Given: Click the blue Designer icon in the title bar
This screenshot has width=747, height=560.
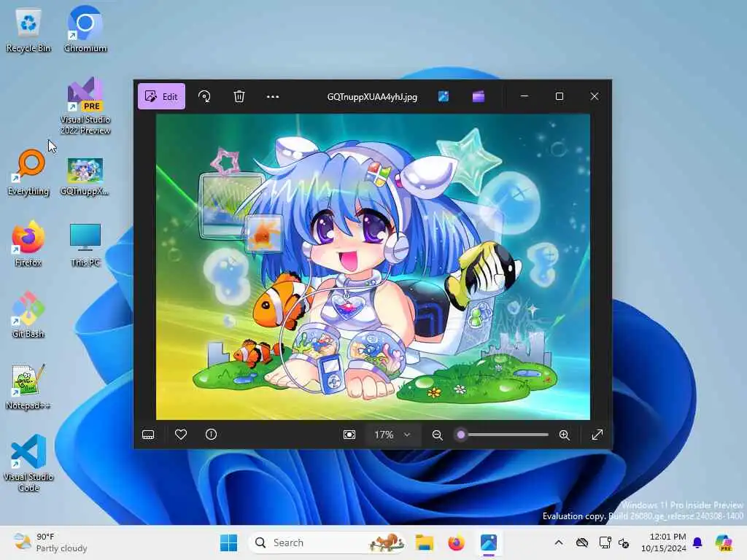Looking at the screenshot, I should (444, 97).
